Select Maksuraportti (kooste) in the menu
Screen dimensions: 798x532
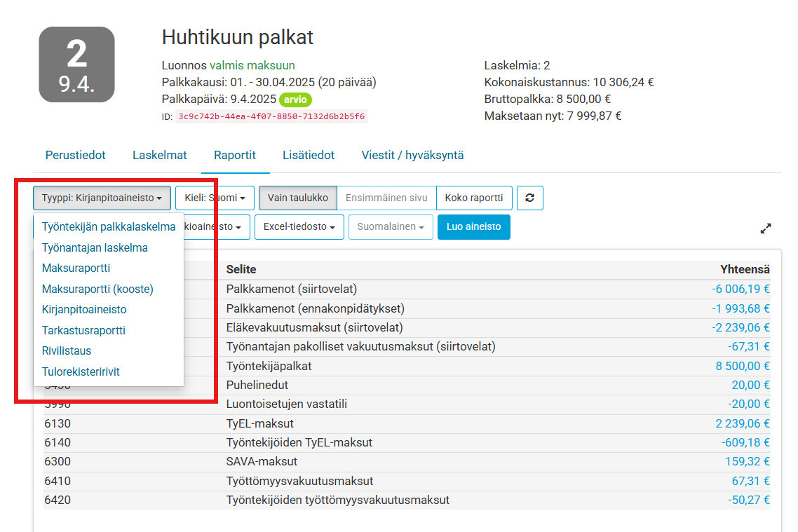click(97, 289)
